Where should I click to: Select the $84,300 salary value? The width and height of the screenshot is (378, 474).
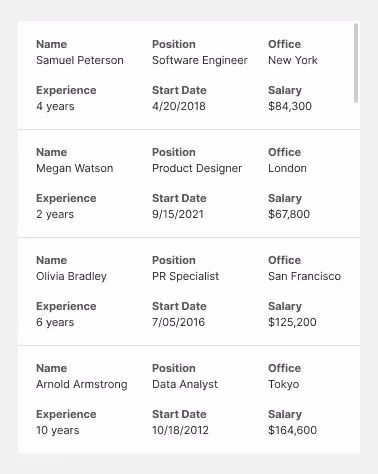(290, 106)
